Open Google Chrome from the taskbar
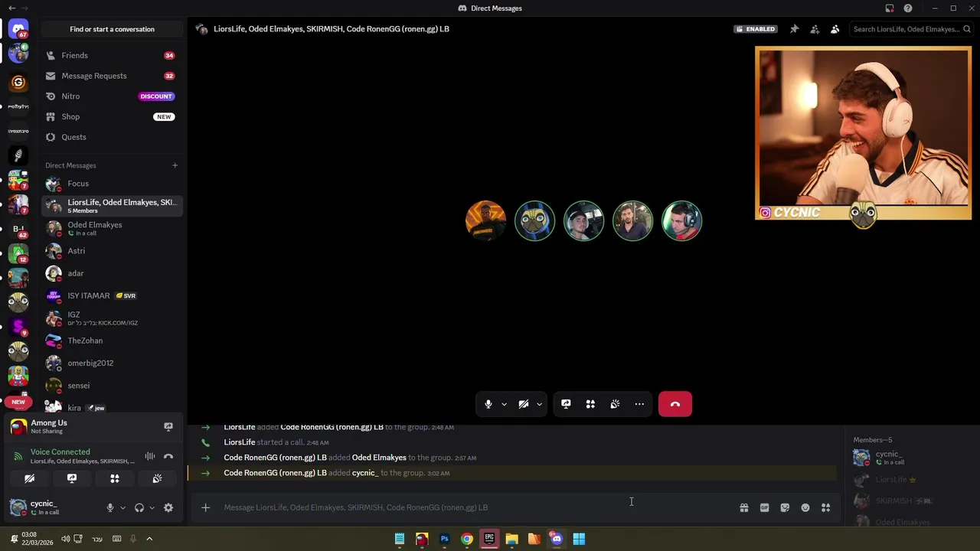Viewport: 980px width, 551px height. pyautogui.click(x=467, y=539)
